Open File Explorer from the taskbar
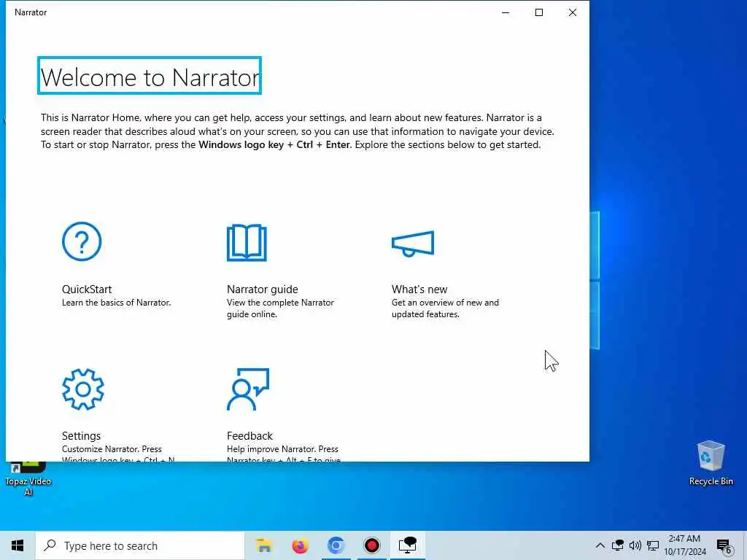 pos(263,545)
